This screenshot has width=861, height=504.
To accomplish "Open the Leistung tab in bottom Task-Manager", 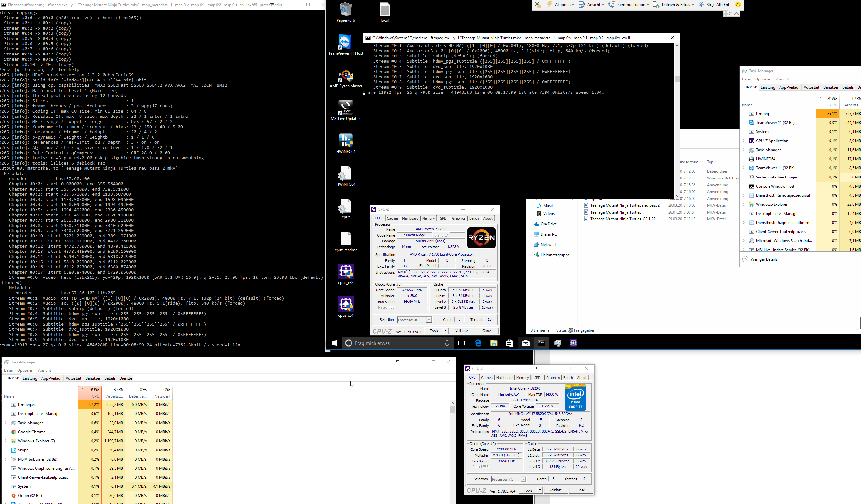I will (x=30, y=378).
